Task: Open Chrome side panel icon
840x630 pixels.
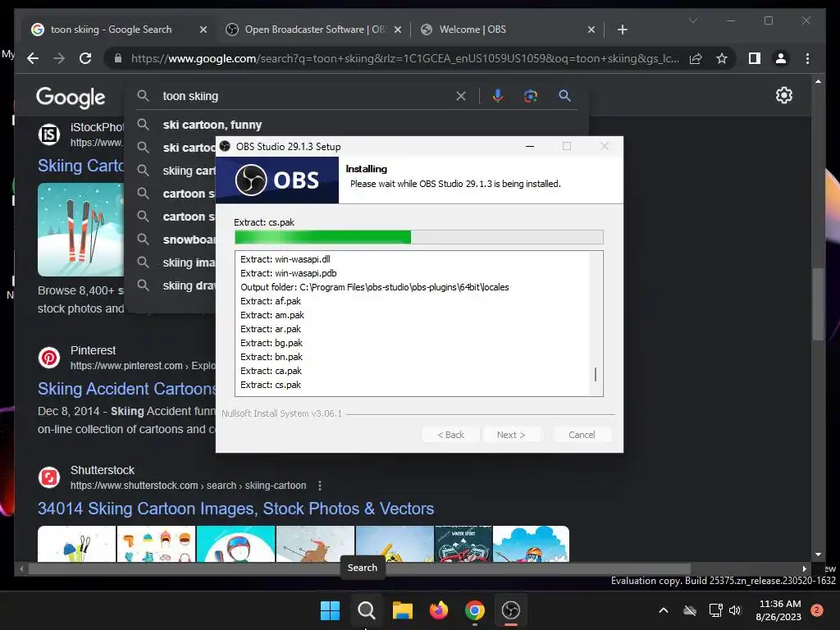Action: point(755,58)
